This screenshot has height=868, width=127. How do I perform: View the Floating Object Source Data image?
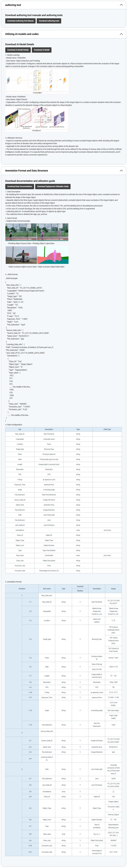[21, 232]
